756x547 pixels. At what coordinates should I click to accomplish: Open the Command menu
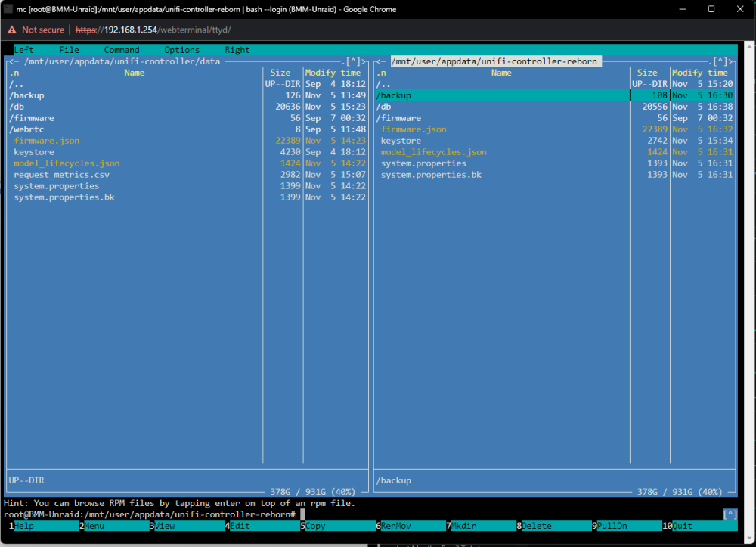tap(122, 50)
